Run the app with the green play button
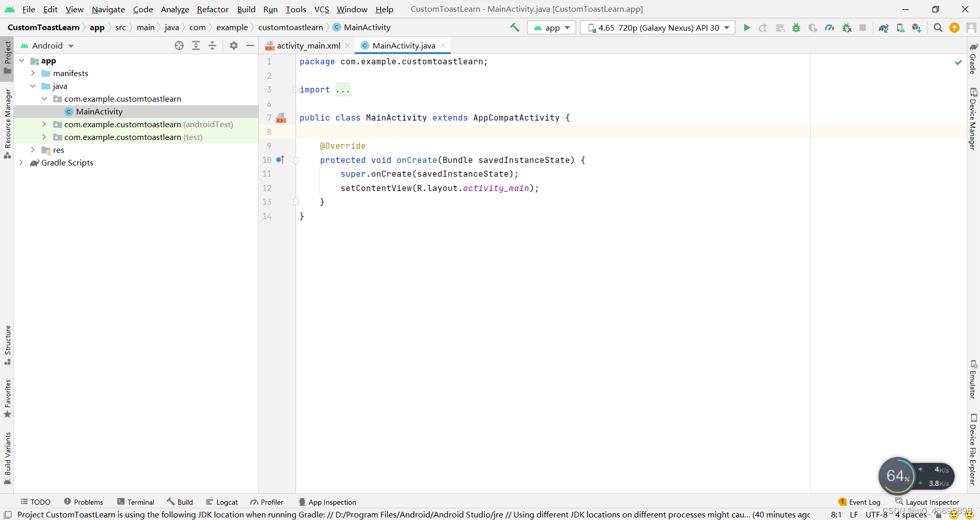Viewport: 980px width, 520px height. click(747, 28)
